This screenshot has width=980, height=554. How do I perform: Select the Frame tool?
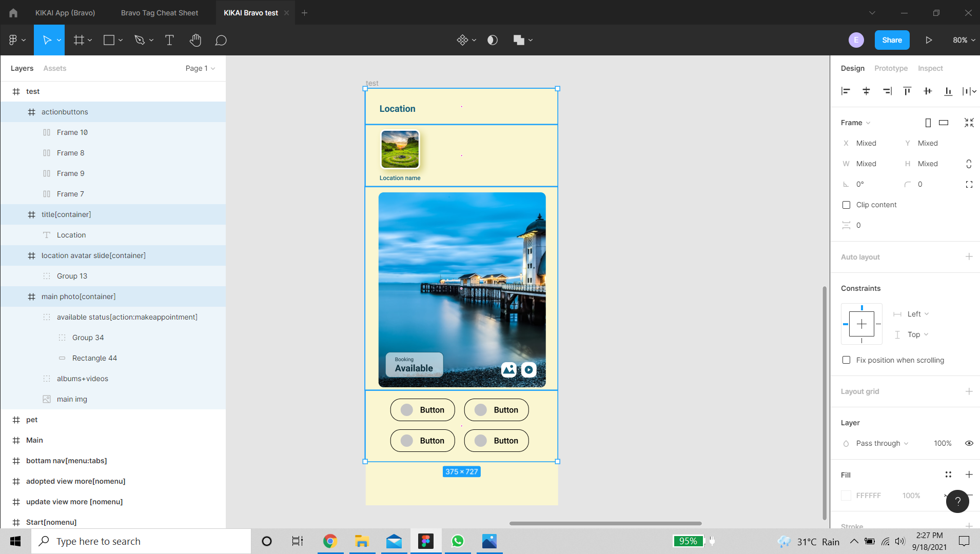point(79,40)
